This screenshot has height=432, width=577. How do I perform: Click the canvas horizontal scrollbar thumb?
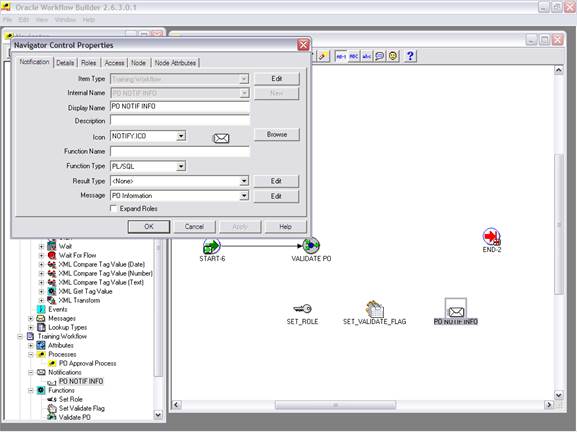tap(335, 405)
